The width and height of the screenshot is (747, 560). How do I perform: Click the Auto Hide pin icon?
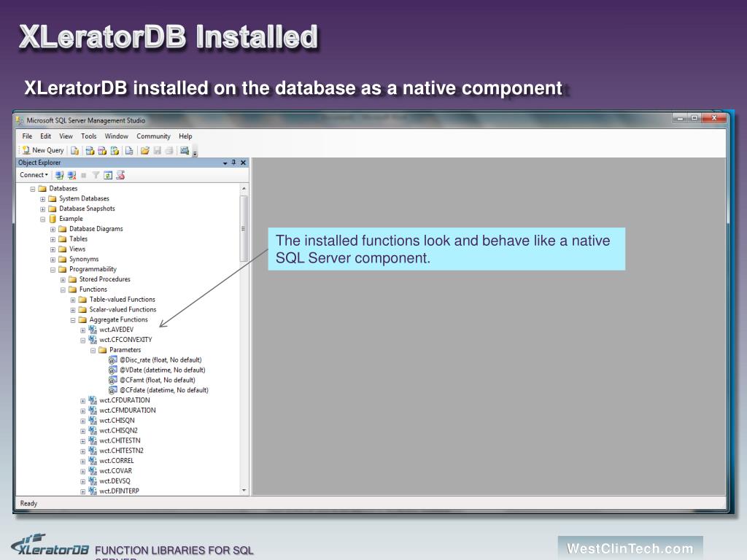coord(233,163)
